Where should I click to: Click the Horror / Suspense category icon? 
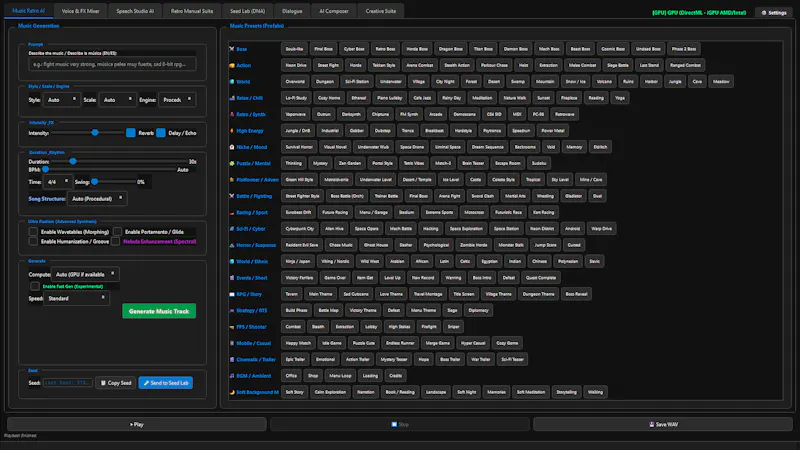(232, 245)
